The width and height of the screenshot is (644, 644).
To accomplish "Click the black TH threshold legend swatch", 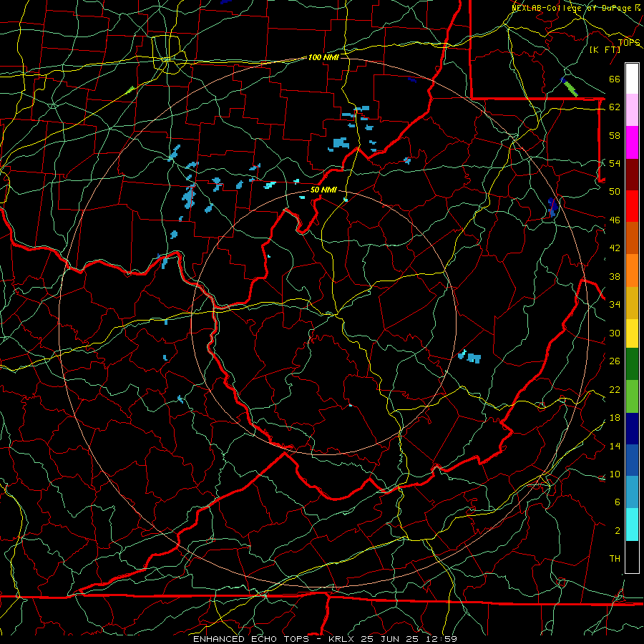I will coord(632,557).
